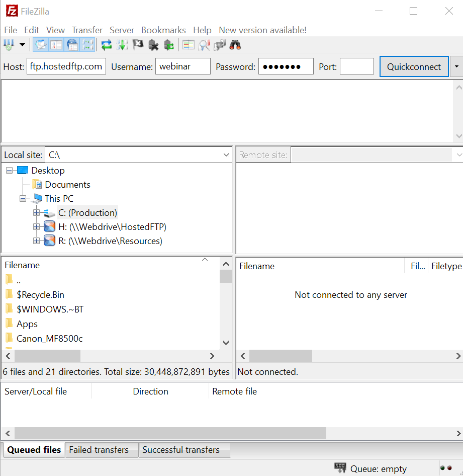Toggle the transfer queue panel
Viewport: 463px width, 476px height.
click(88, 44)
